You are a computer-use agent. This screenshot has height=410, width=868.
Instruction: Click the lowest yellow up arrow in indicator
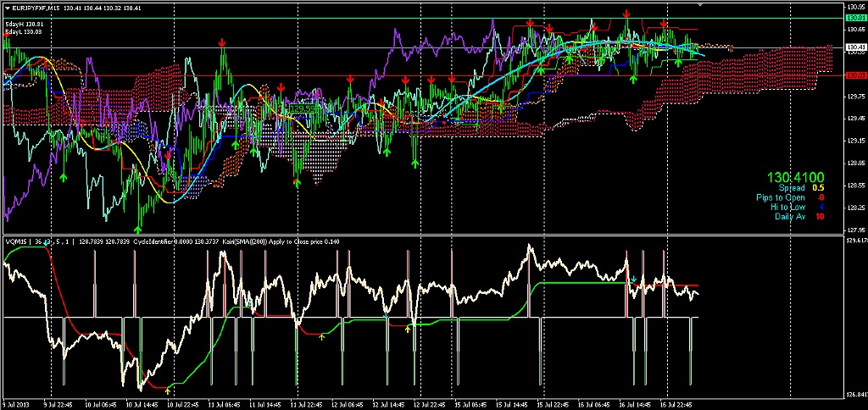pos(167,392)
